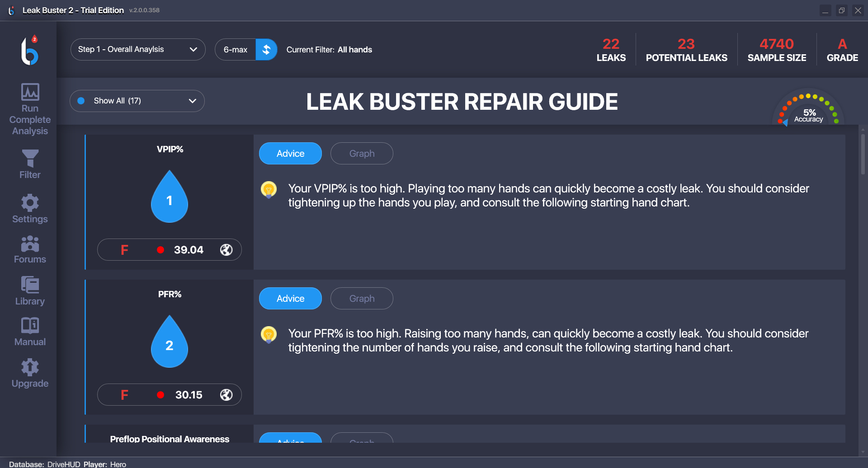Click the vertical scrollbar thumb
Viewport: 868px width, 468px height.
coord(863,154)
